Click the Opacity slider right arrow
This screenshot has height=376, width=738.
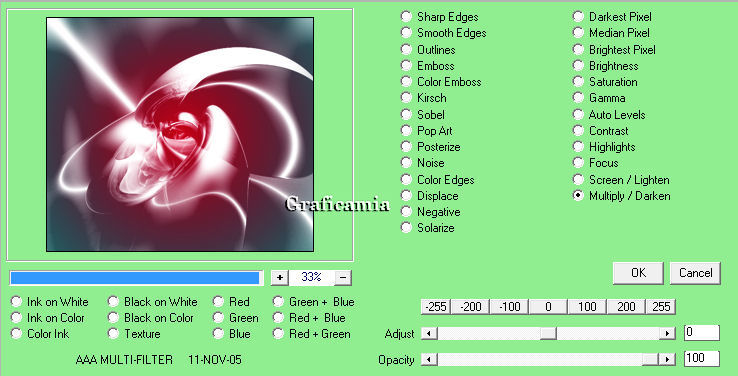coord(667,360)
